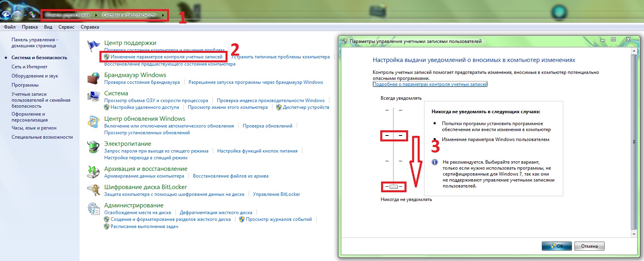Click the Система computer icon
This screenshot has width=644, height=261.
[93, 97]
